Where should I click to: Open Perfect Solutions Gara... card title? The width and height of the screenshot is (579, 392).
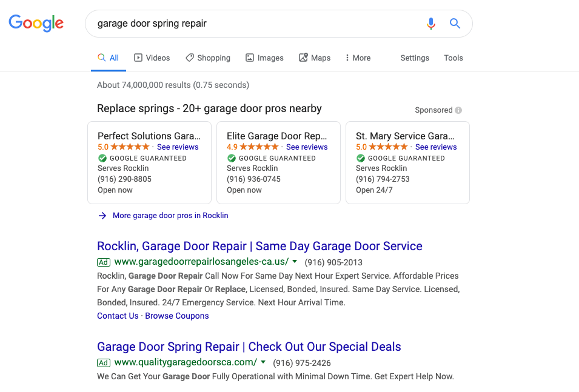pos(149,136)
